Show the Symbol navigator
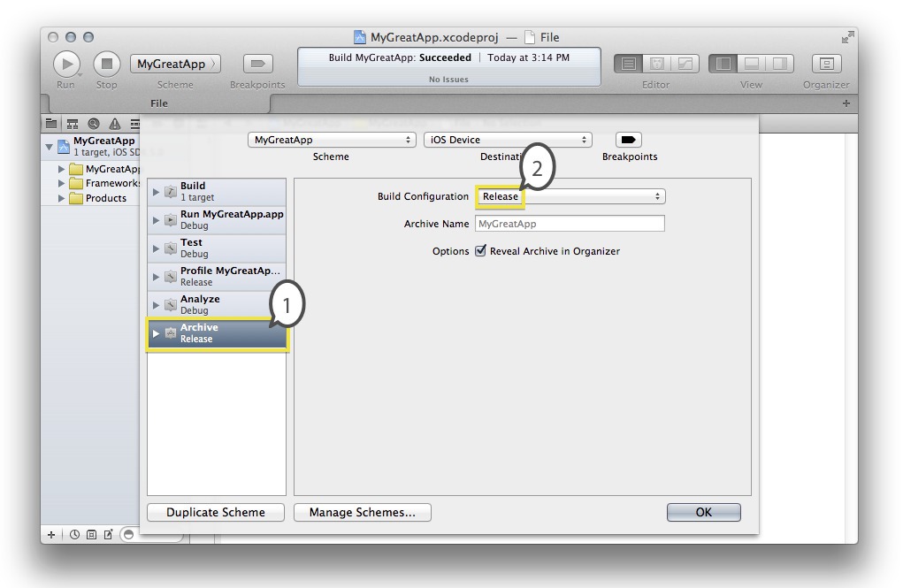Image resolution: width=903 pixels, height=588 pixels. pyautogui.click(x=73, y=123)
